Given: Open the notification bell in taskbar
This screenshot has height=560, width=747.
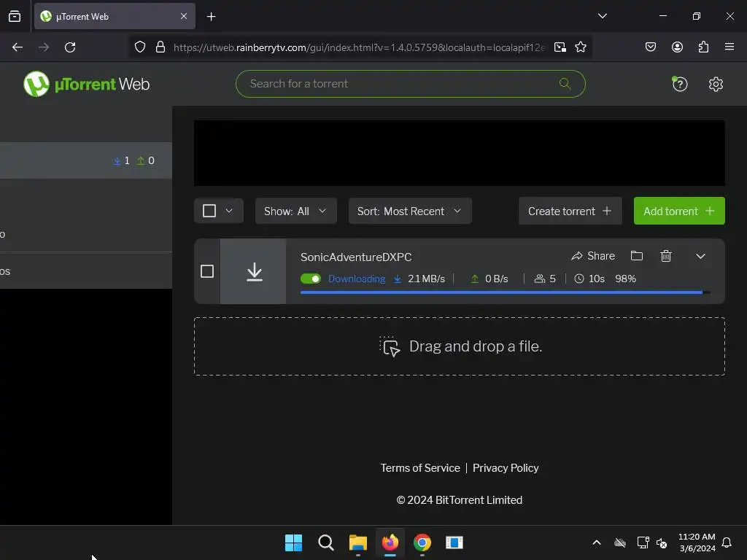Looking at the screenshot, I should click(727, 542).
